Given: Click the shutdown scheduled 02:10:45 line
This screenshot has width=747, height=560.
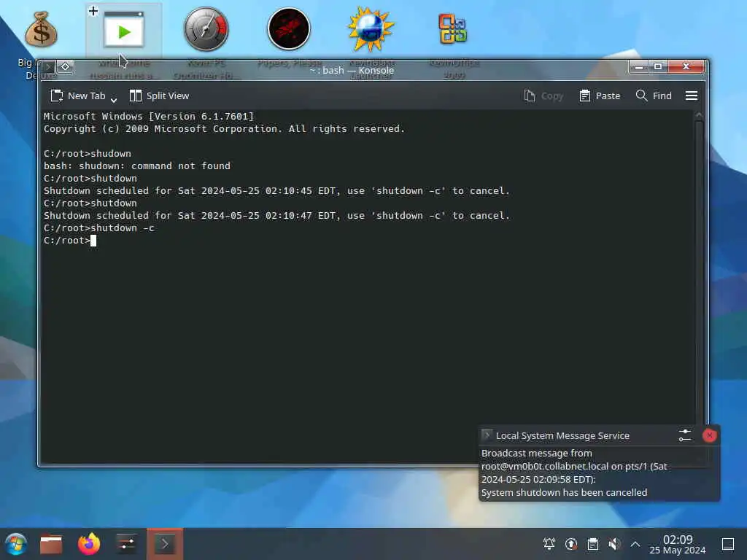Looking at the screenshot, I should pos(276,190).
